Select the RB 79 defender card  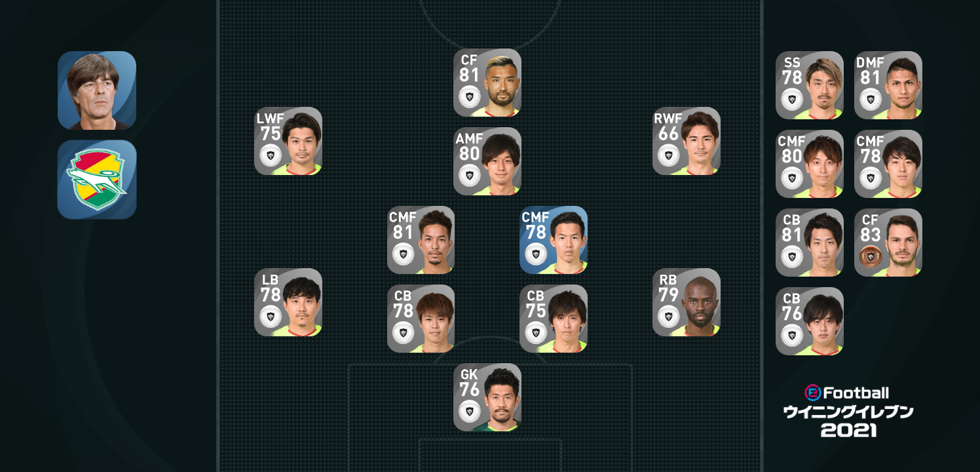(x=687, y=302)
